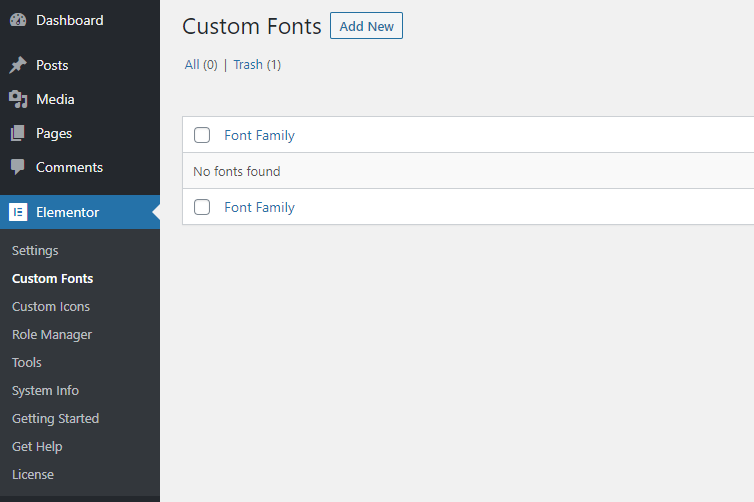
Task: Click the Pages icon in sidebar
Action: pos(18,133)
